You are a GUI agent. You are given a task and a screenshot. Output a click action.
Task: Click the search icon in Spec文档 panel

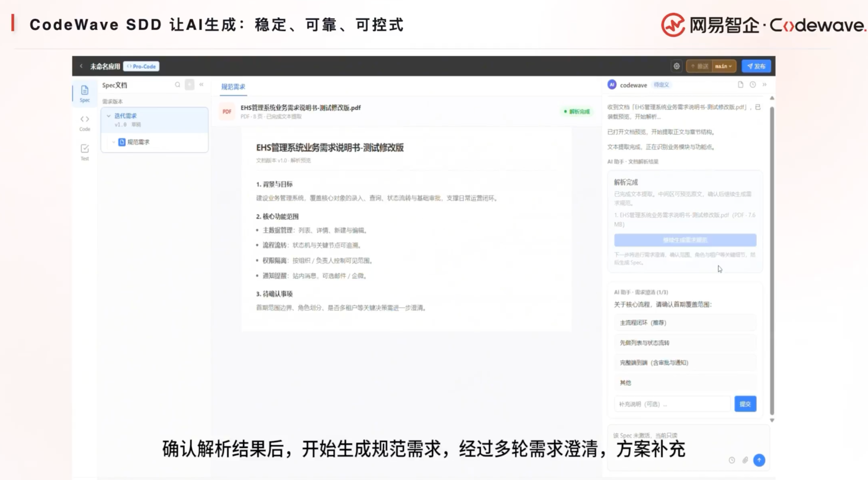click(x=177, y=85)
